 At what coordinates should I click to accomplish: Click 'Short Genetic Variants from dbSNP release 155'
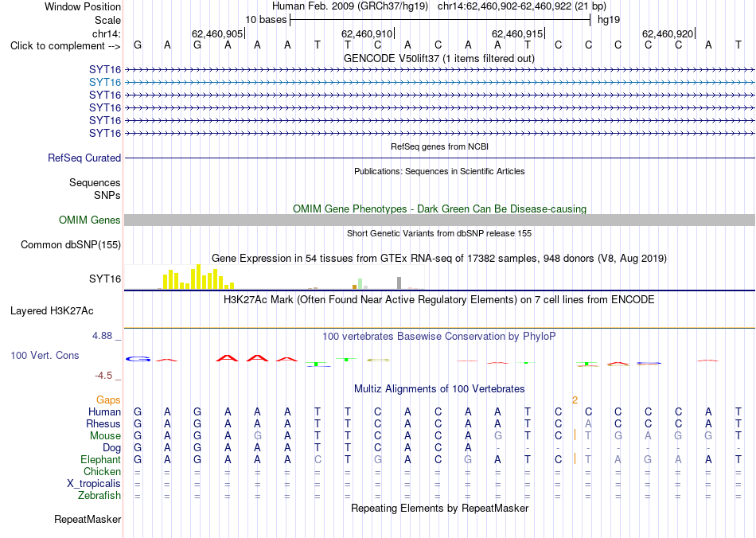pyautogui.click(x=439, y=233)
